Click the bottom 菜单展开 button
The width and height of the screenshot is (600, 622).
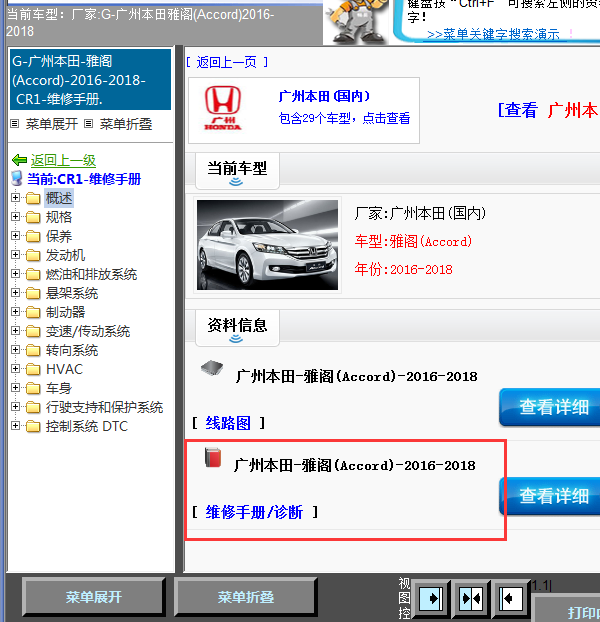94,597
